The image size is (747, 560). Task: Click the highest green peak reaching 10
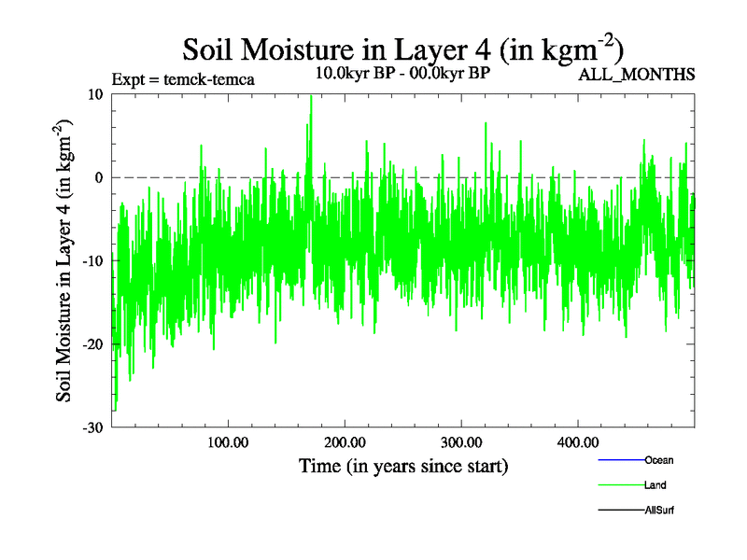[x=311, y=98]
